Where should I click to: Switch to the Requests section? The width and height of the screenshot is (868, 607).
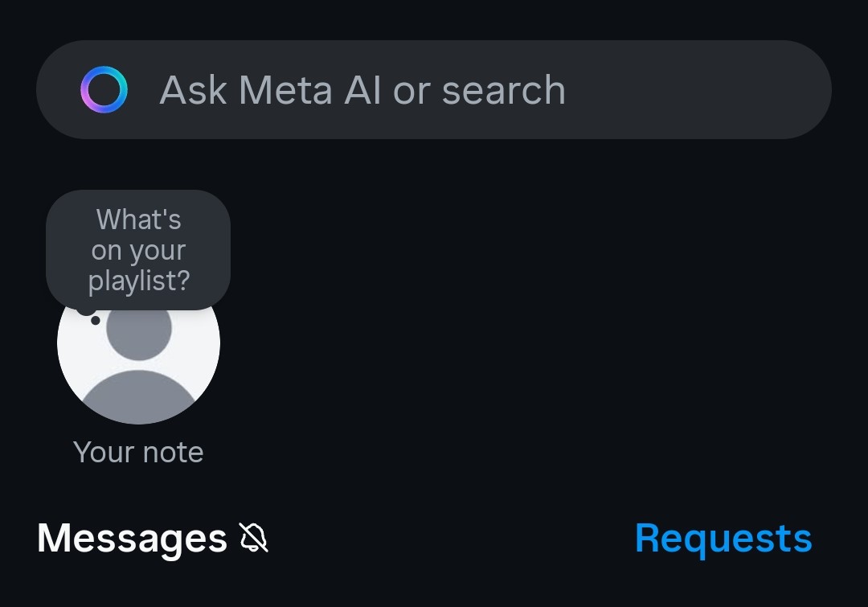point(723,539)
